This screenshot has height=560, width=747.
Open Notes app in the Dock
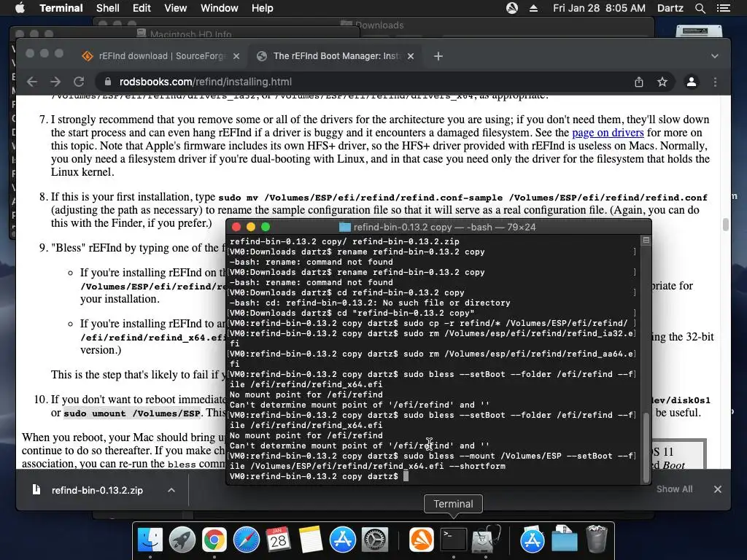[x=311, y=540]
